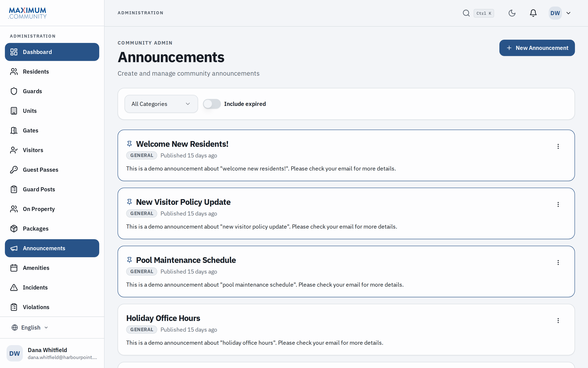Viewport: 588px width, 368px height.
Task: Open Gates section
Action: (x=52, y=130)
